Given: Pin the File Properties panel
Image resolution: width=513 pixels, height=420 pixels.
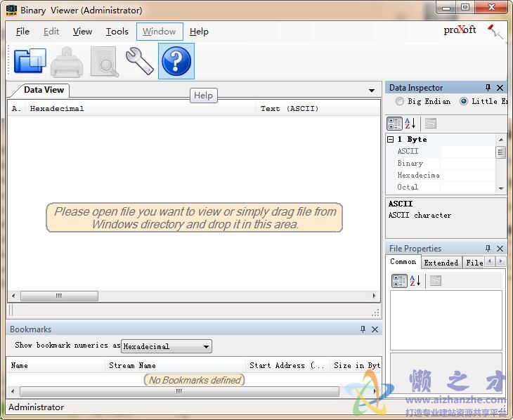Looking at the screenshot, I should coord(488,248).
